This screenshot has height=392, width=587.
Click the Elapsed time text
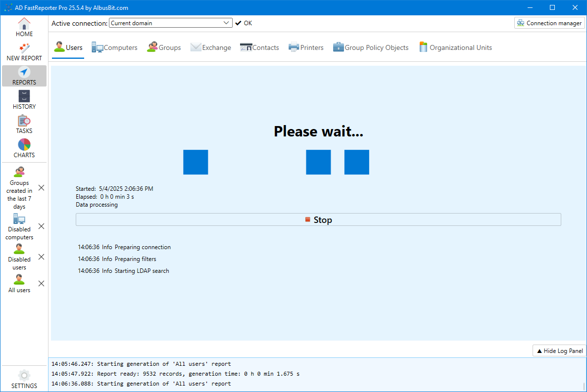coord(105,197)
